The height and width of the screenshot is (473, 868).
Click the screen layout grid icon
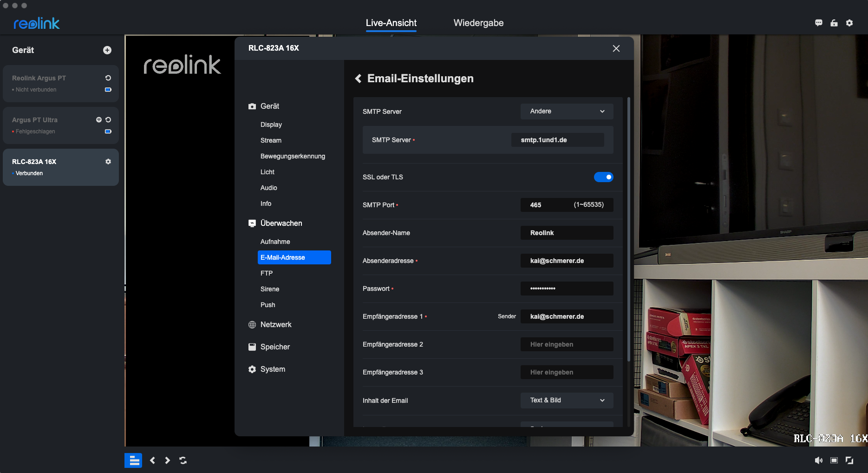point(133,460)
